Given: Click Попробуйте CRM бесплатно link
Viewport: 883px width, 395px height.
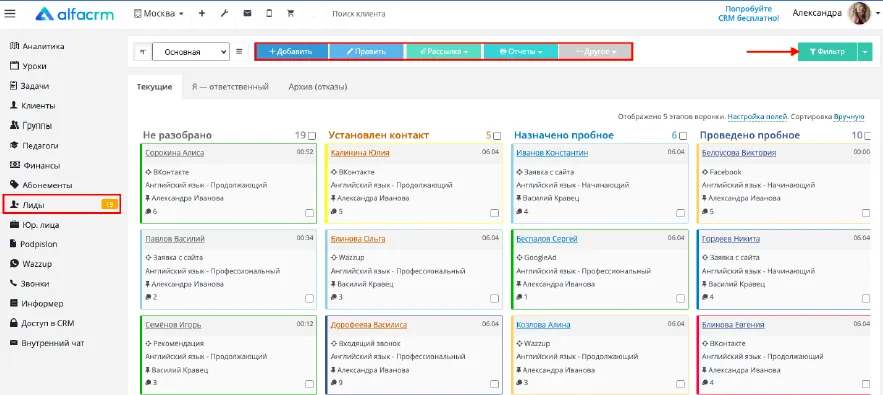Looking at the screenshot, I should pos(748,14).
